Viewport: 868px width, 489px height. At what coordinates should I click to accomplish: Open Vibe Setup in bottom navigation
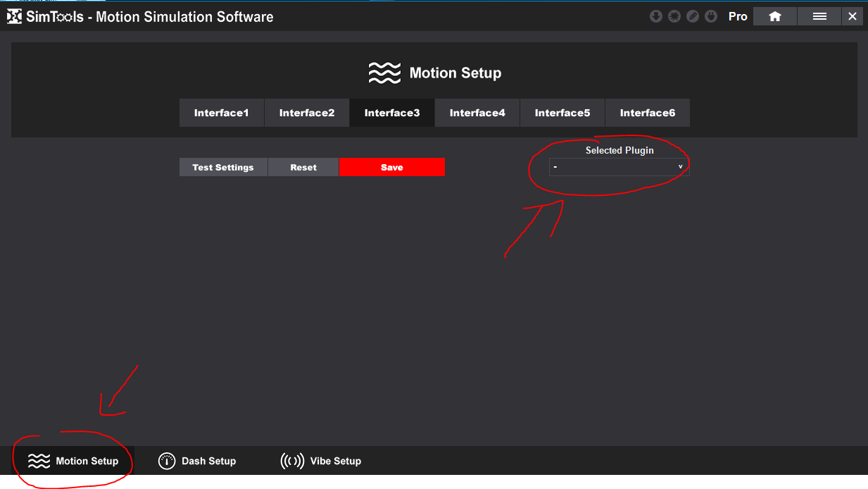coord(321,462)
